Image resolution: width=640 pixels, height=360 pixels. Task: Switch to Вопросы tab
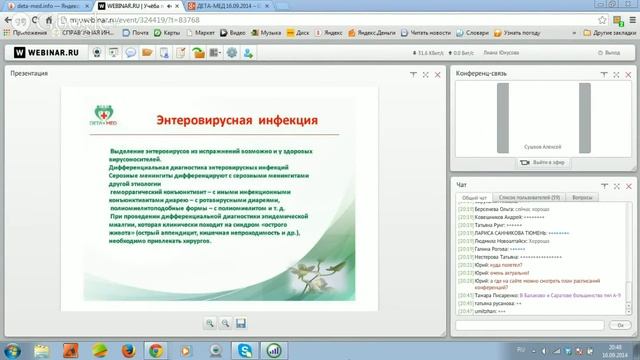tap(582, 197)
